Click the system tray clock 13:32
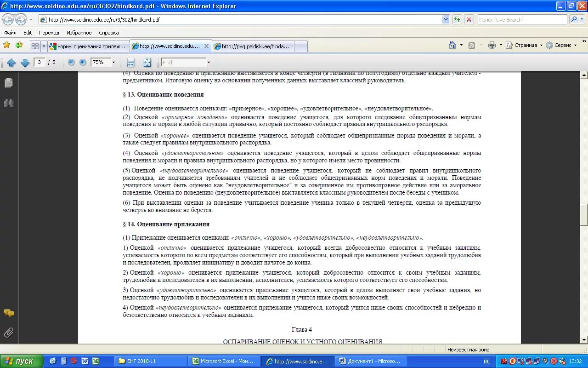This screenshot has width=588, height=368. click(x=576, y=362)
